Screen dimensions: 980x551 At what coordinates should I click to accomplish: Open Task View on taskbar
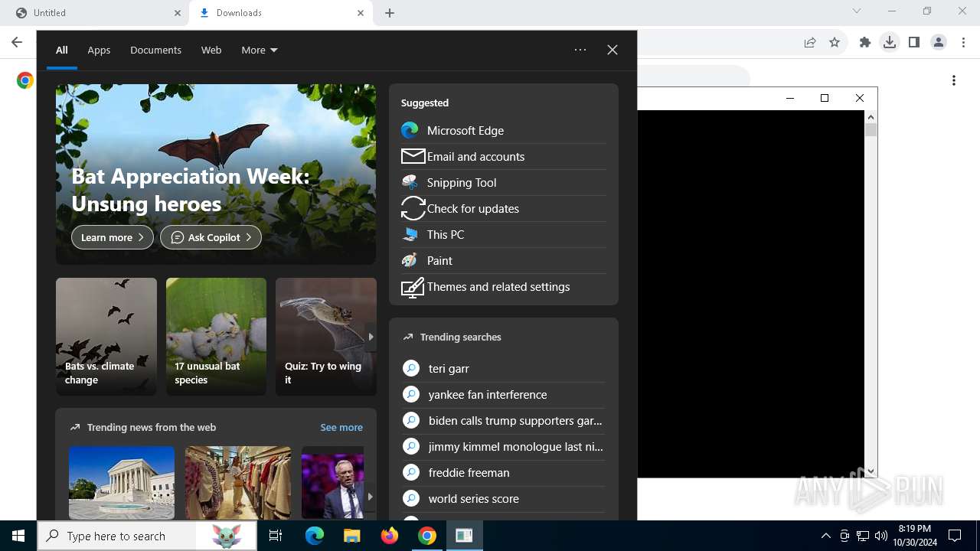pyautogui.click(x=276, y=536)
